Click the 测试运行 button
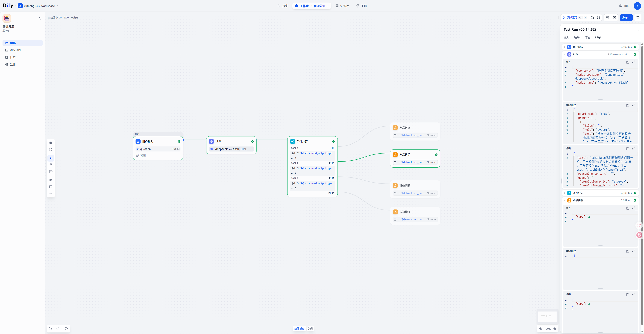The width and height of the screenshot is (644, 334). click(574, 17)
